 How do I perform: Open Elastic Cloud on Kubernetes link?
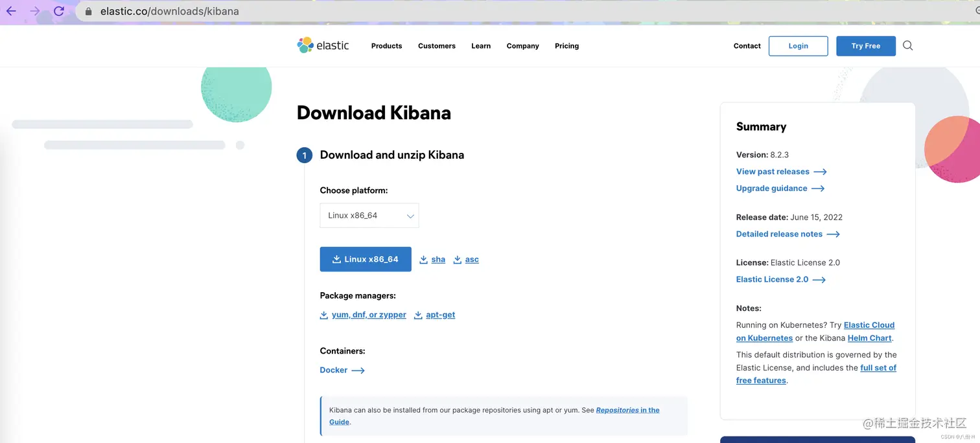pos(869,325)
